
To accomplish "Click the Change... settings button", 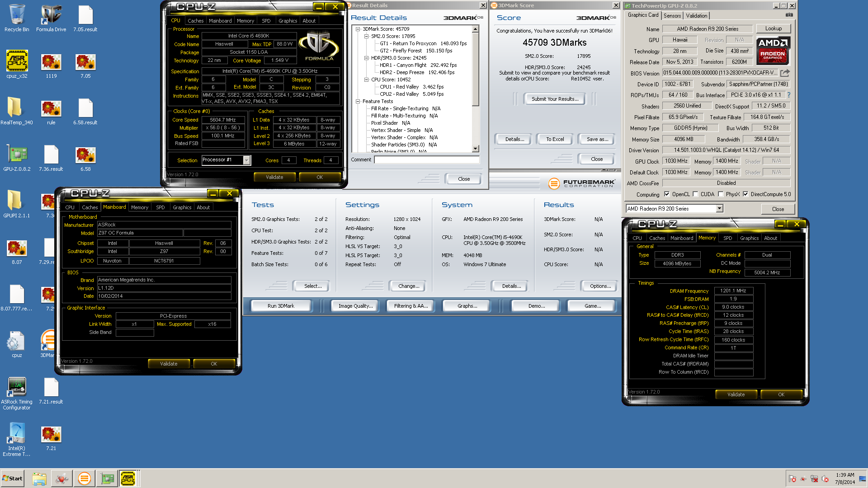I will tap(409, 286).
